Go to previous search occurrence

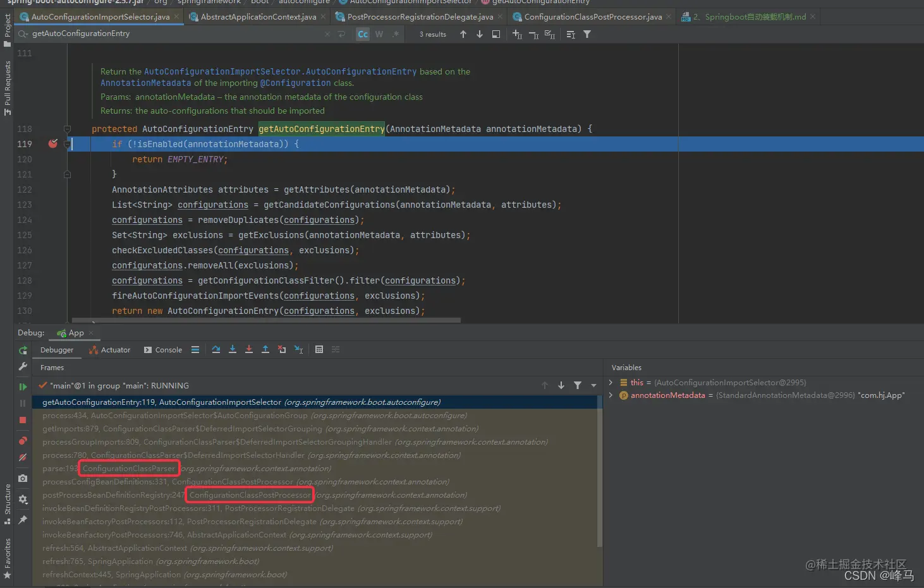(463, 34)
